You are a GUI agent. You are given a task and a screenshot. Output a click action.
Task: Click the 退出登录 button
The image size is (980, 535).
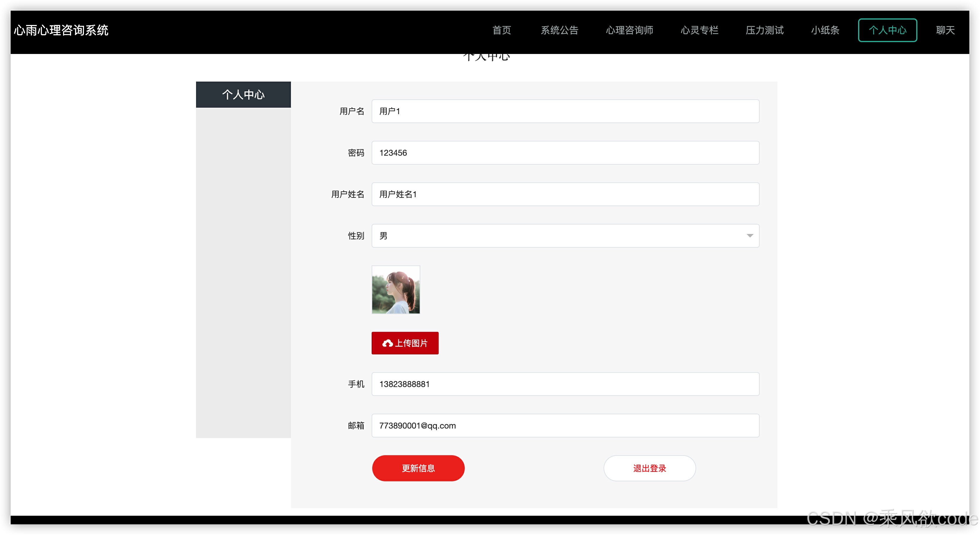[x=649, y=468]
